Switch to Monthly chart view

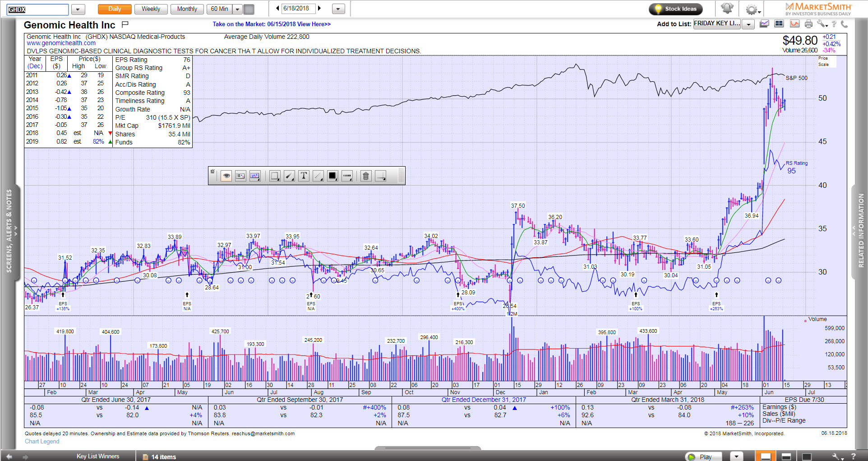click(187, 9)
